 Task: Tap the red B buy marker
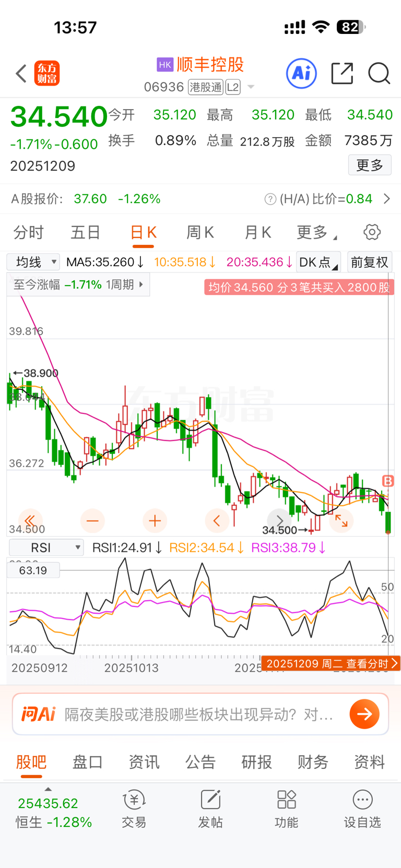pos(388,481)
